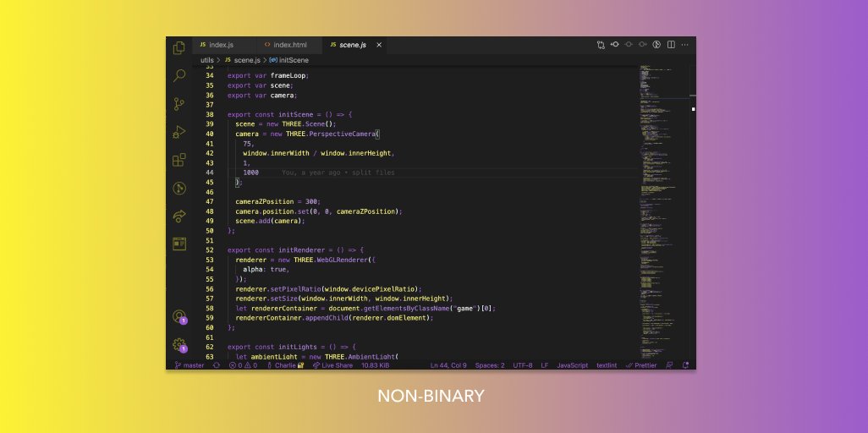Click the minimap code overview
The image size is (868, 433).
[x=663, y=212]
